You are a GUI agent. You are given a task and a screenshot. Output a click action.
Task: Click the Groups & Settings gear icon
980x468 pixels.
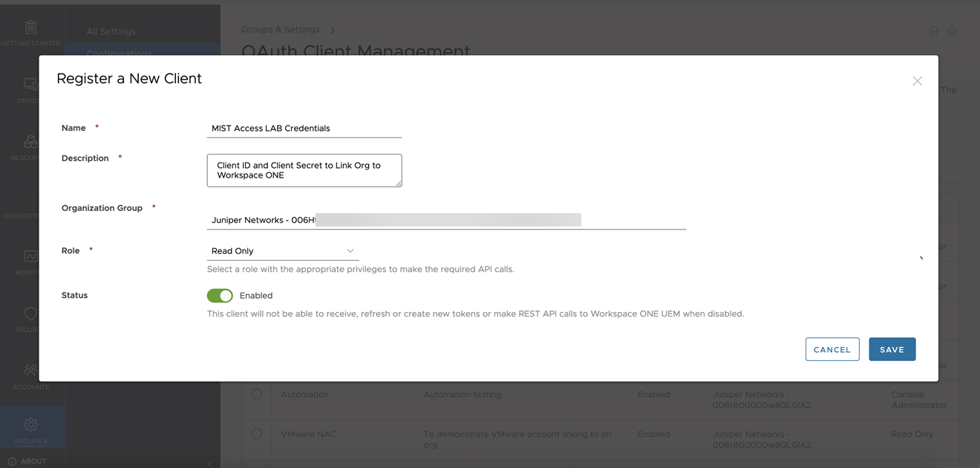pos(30,423)
